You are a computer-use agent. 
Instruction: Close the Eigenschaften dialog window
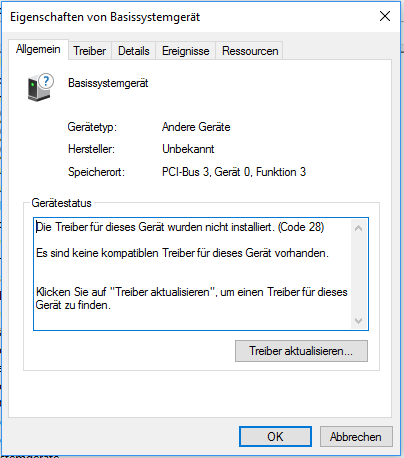point(385,16)
